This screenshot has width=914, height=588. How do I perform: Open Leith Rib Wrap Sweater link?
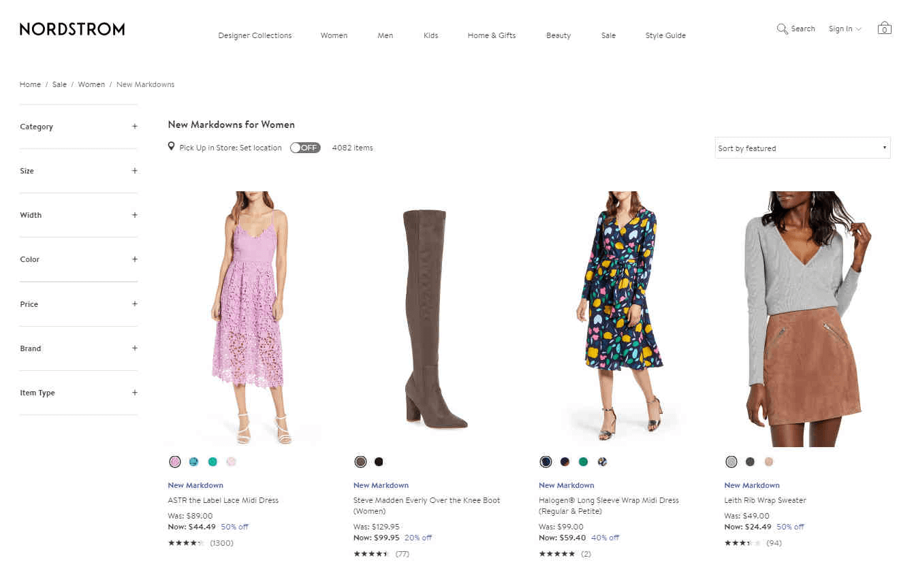(766, 500)
